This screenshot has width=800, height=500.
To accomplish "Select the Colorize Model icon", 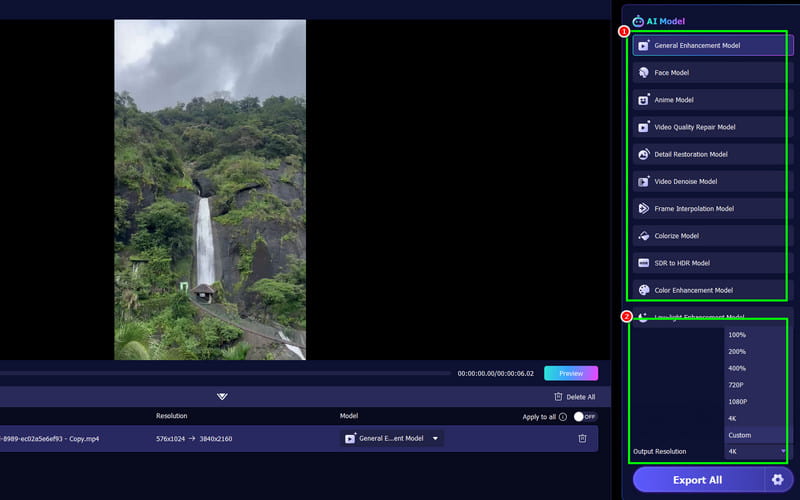I will (644, 236).
